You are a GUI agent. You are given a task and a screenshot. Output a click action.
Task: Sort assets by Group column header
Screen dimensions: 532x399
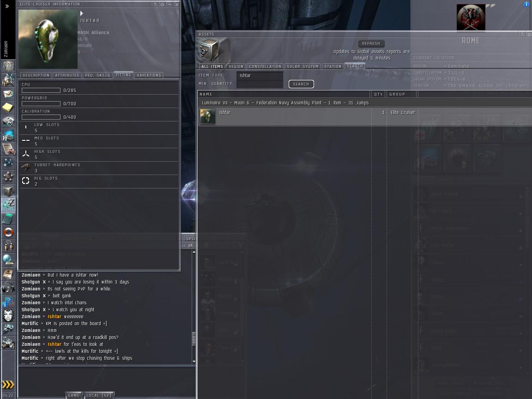coord(402,94)
